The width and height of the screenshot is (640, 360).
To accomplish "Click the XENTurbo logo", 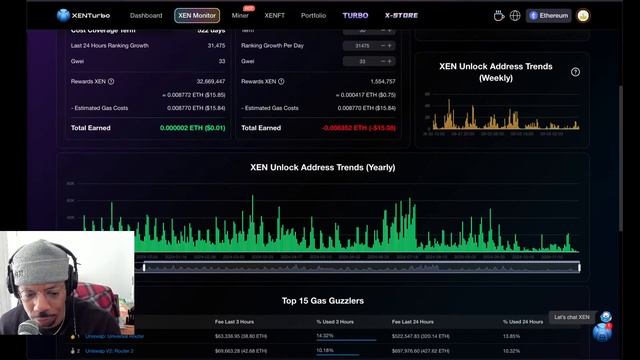I will click(83, 16).
